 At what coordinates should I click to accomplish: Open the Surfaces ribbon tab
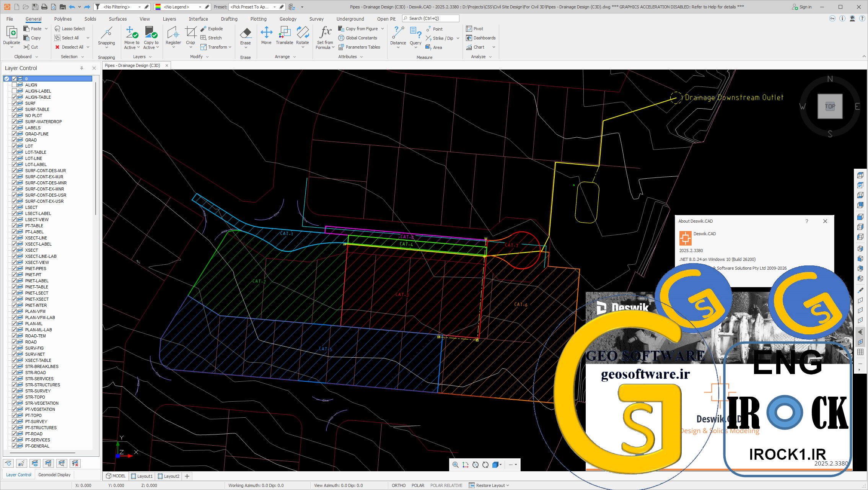point(118,19)
